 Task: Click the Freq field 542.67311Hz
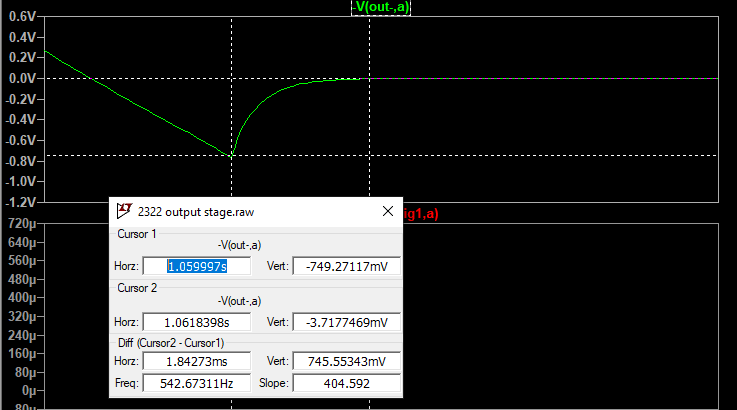pos(197,383)
